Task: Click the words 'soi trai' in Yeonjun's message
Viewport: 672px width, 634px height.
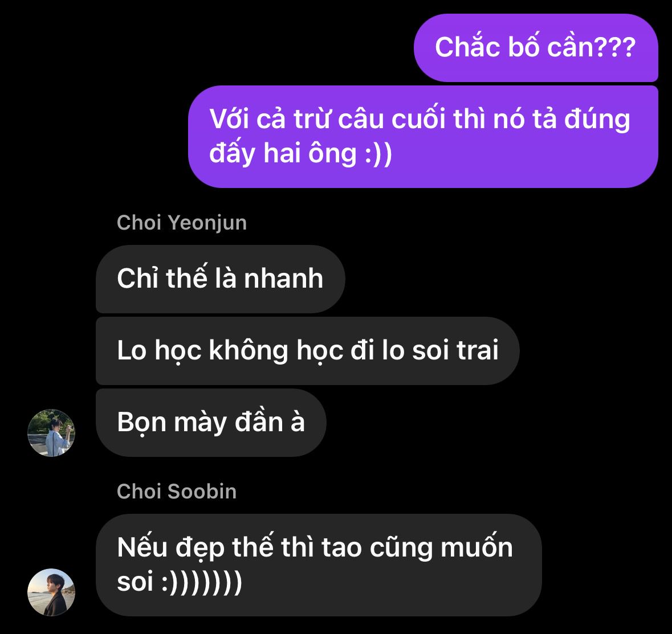Action: click(455, 350)
